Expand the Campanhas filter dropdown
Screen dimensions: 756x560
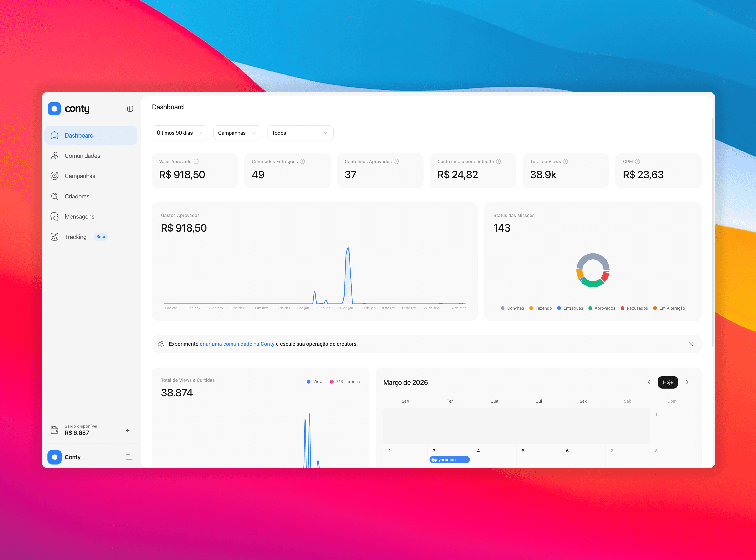pyautogui.click(x=237, y=133)
